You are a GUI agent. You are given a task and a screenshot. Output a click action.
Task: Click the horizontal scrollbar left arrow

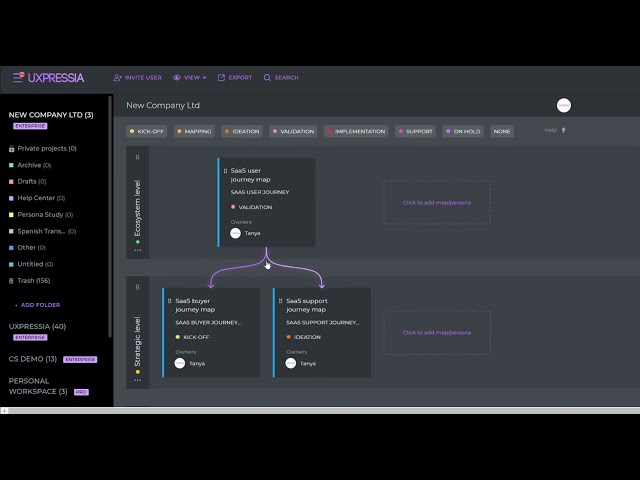4,411
